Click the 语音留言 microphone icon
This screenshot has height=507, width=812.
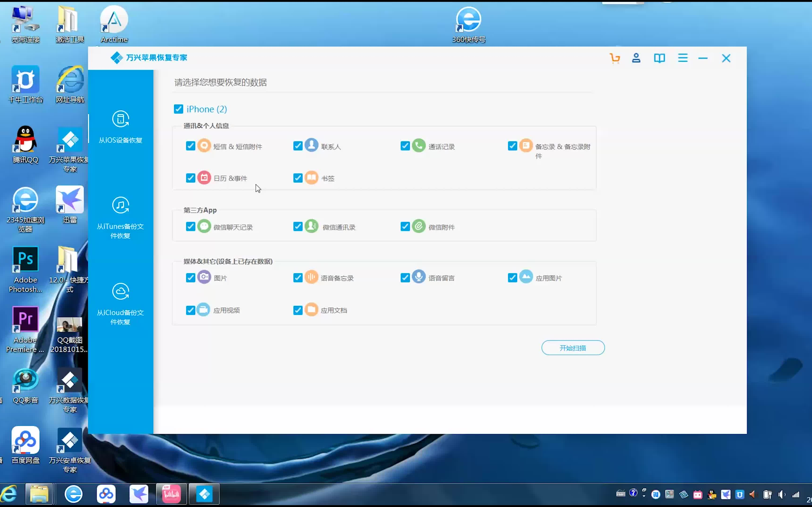tap(418, 277)
